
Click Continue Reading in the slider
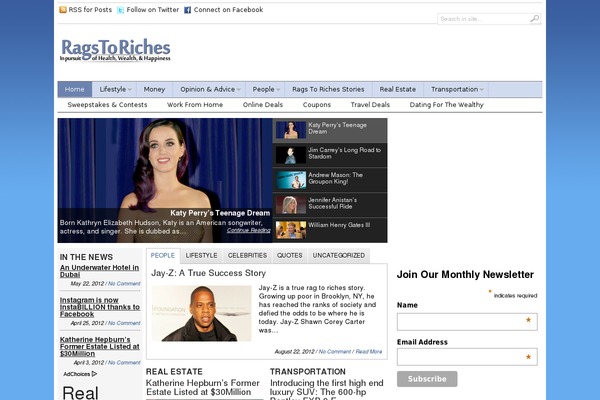click(x=248, y=230)
